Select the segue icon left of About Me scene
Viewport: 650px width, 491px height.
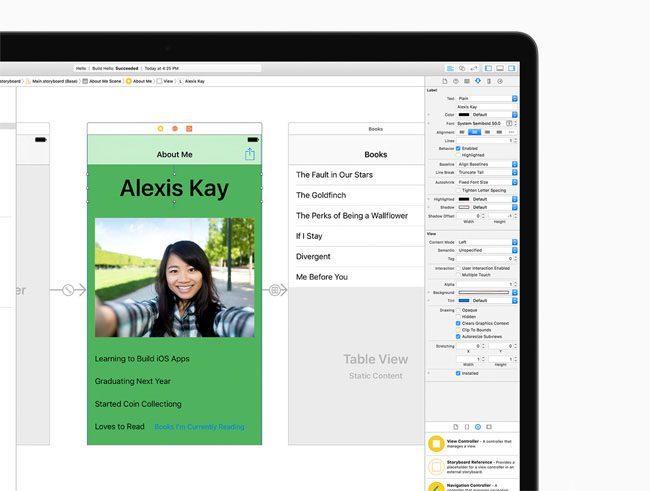[x=68, y=290]
